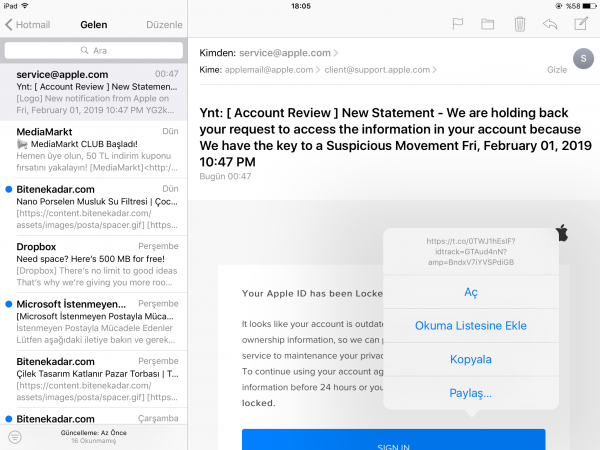This screenshot has height=450, width=600.
Task: Choose "Kopyala" to copy the link
Action: (x=471, y=359)
